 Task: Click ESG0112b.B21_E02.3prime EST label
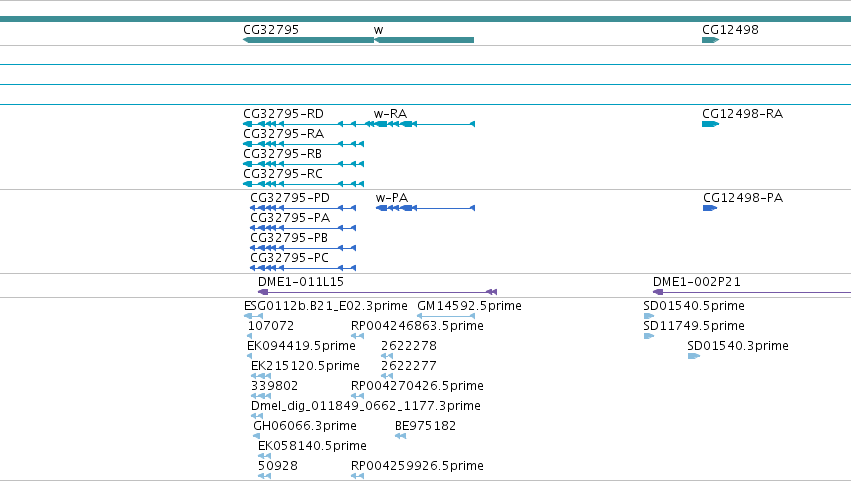click(326, 306)
